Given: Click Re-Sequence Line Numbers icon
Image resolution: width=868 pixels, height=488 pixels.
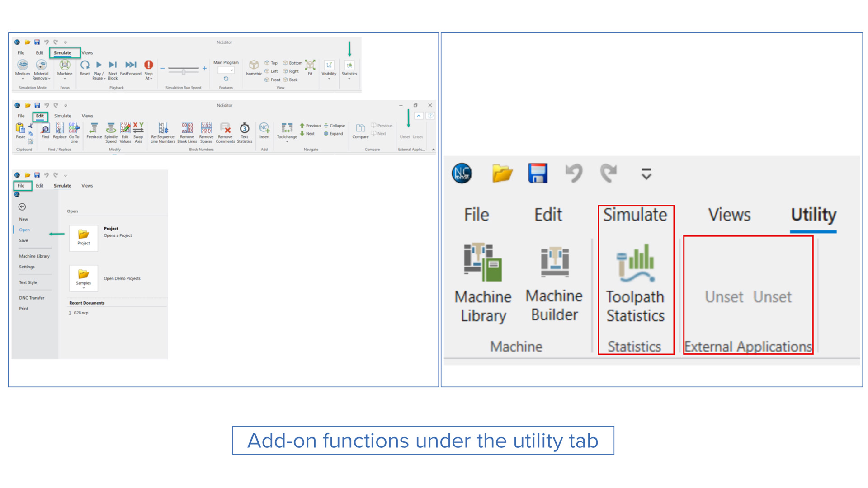Looking at the screenshot, I should [163, 128].
